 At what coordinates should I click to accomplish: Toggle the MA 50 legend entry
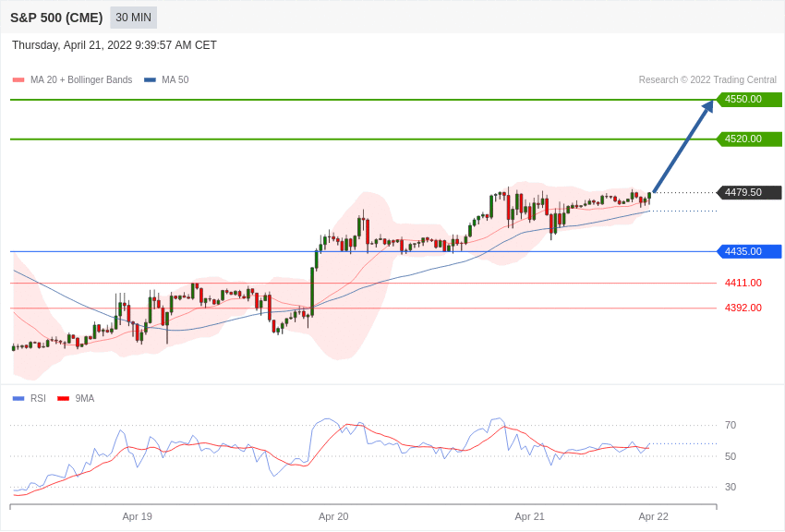pyautogui.click(x=166, y=79)
